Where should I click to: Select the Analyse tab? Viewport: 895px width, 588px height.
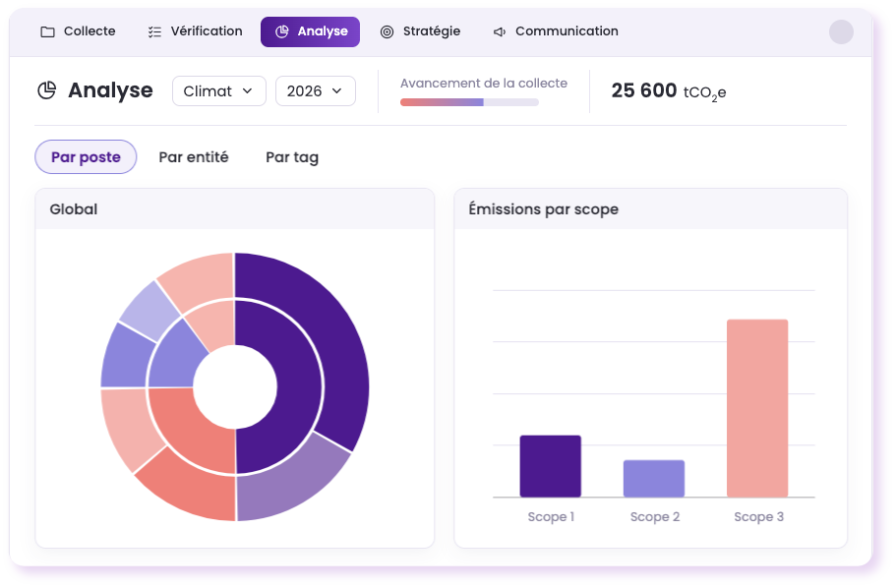point(311,31)
